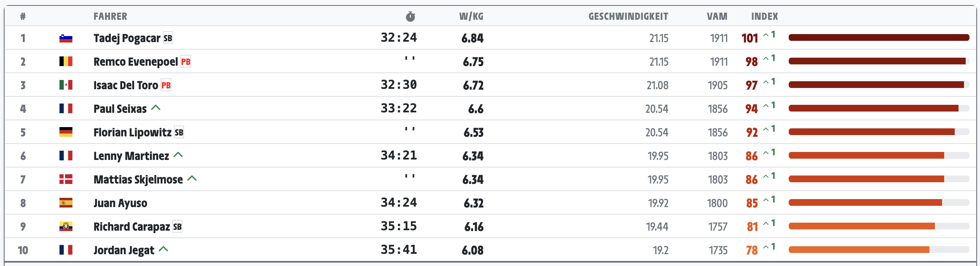Sort by the GESCHWINDIGKEIT column header

click(628, 16)
